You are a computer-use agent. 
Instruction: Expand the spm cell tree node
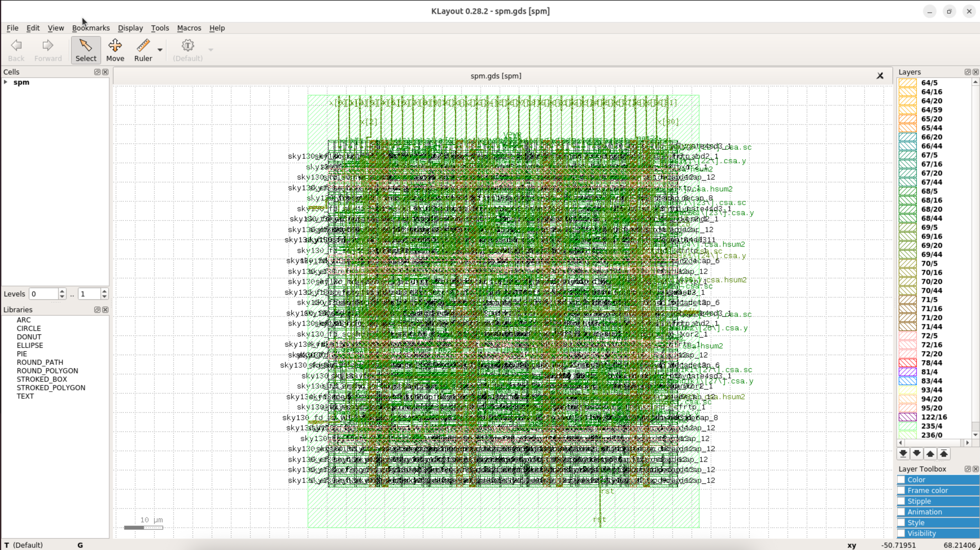6,82
